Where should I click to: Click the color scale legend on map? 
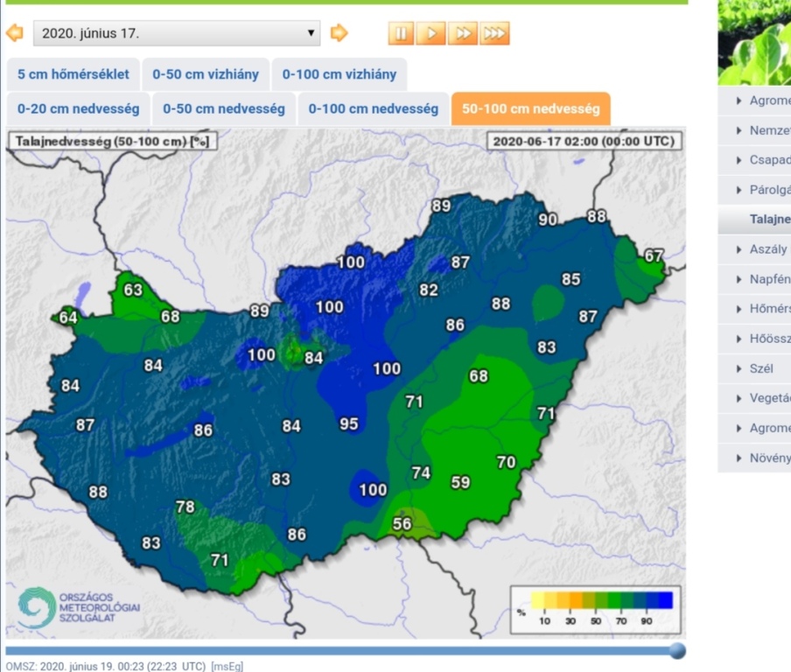[595, 608]
